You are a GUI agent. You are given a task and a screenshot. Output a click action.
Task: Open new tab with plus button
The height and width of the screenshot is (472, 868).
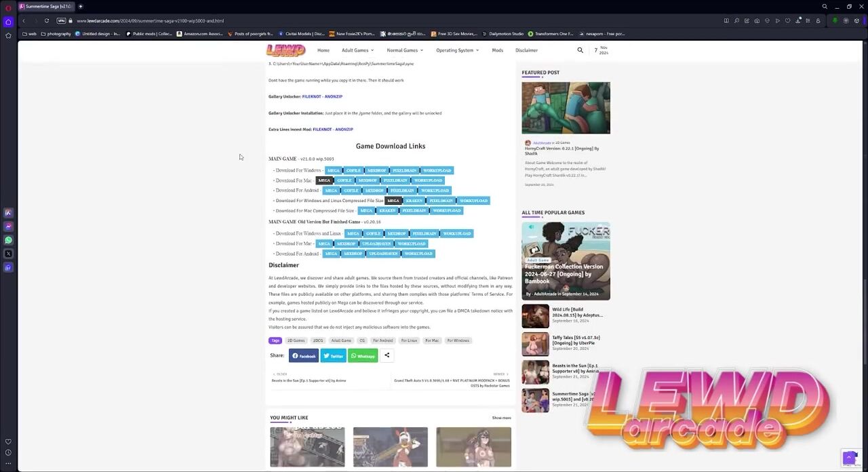80,7
